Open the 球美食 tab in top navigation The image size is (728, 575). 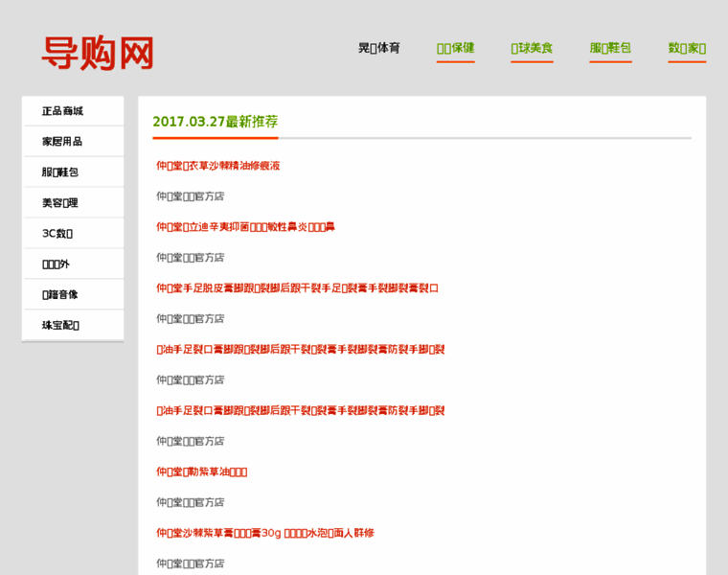pos(532,48)
